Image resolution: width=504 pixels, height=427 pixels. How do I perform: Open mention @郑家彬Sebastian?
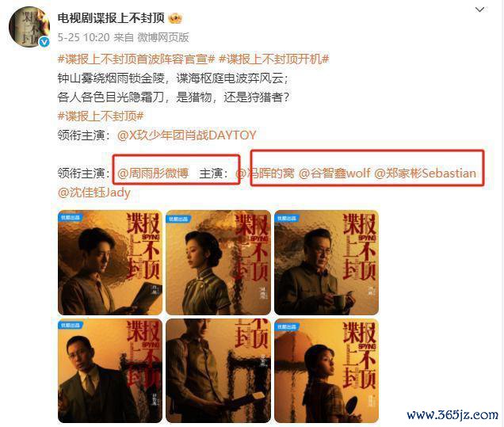coord(426,173)
